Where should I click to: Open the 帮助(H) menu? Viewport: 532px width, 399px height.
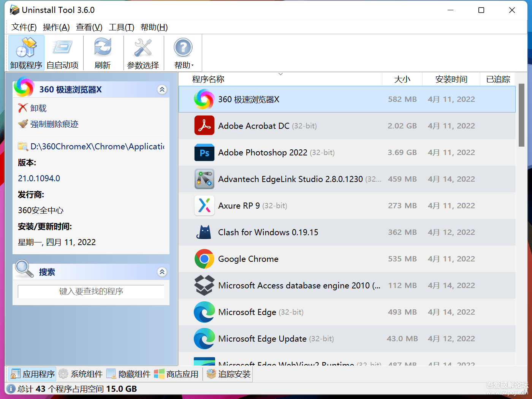[154, 27]
